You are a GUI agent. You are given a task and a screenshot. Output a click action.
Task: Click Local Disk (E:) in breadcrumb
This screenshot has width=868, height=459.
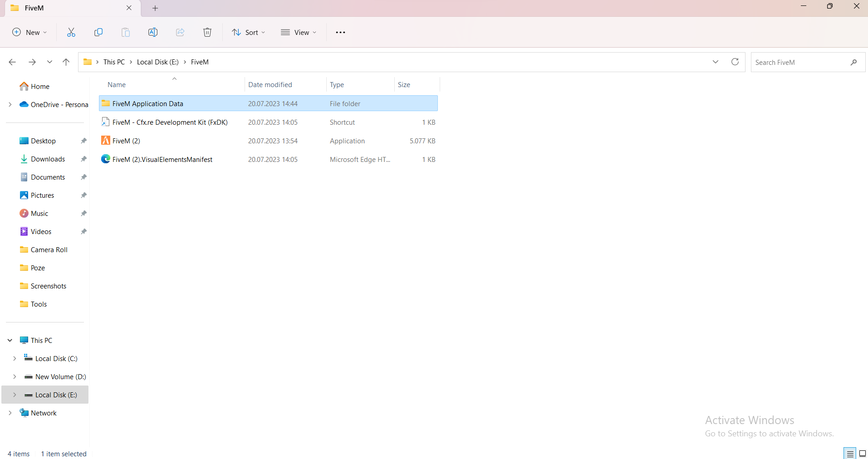(x=158, y=62)
